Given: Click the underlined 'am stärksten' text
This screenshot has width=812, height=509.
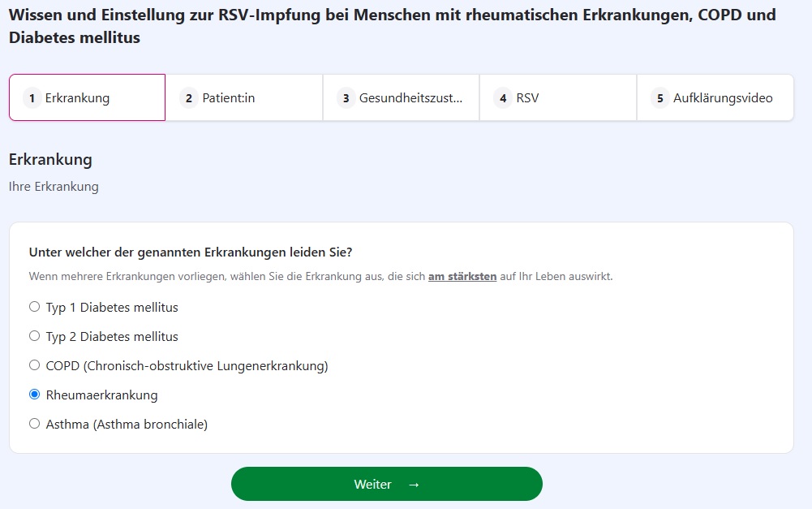Looking at the screenshot, I should coord(462,276).
